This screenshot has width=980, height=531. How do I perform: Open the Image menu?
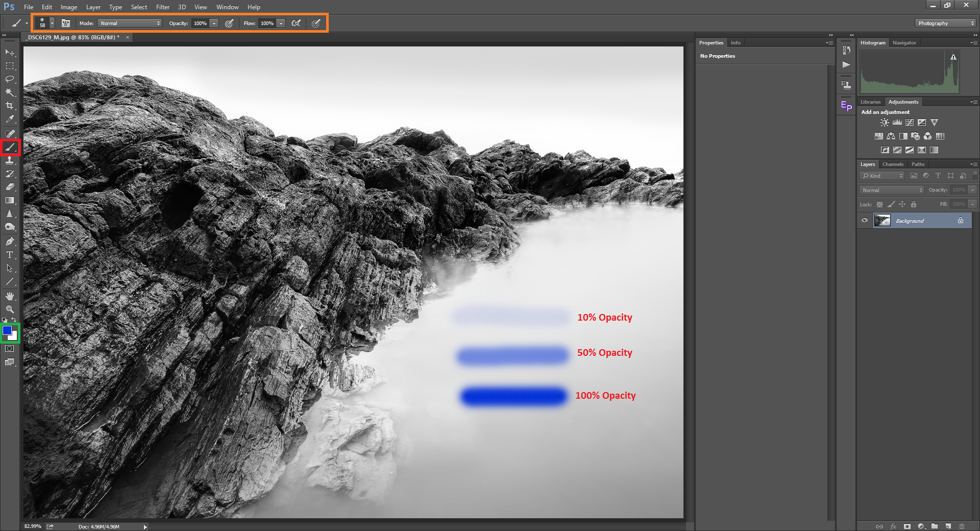point(69,7)
